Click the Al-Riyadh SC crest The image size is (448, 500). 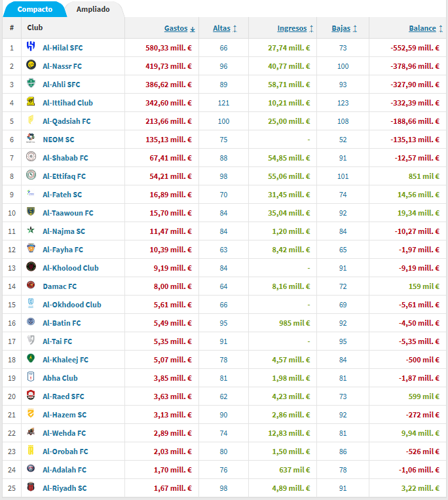point(31,487)
